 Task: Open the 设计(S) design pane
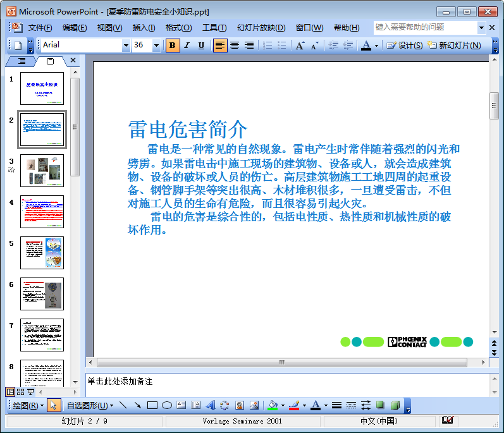click(405, 46)
